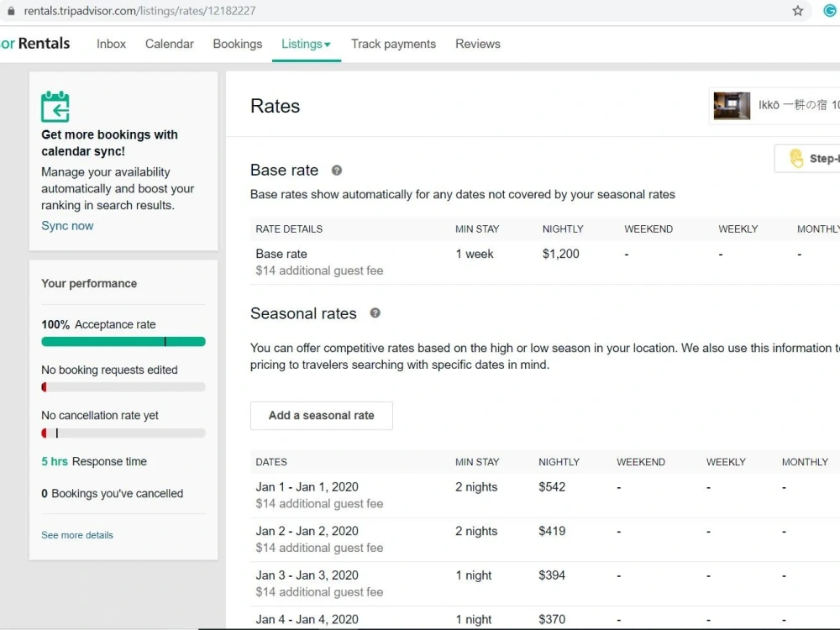Expand the Listings dropdown menu

coord(306,44)
